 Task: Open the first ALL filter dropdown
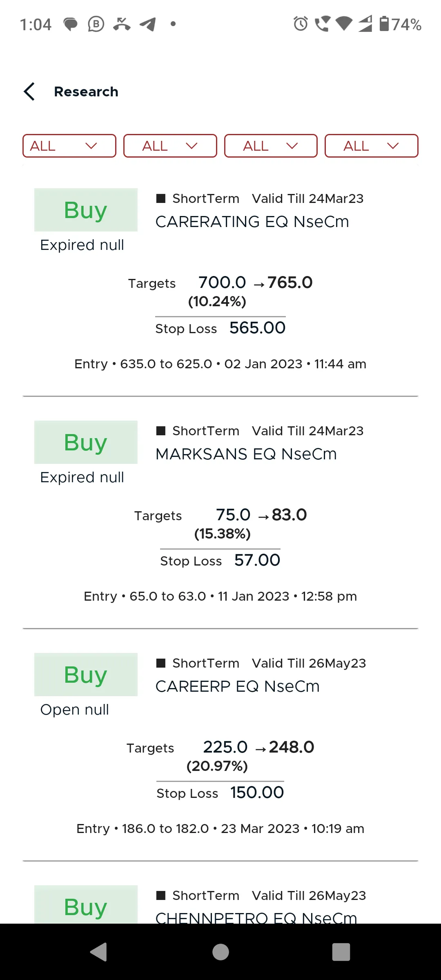pyautogui.click(x=69, y=146)
